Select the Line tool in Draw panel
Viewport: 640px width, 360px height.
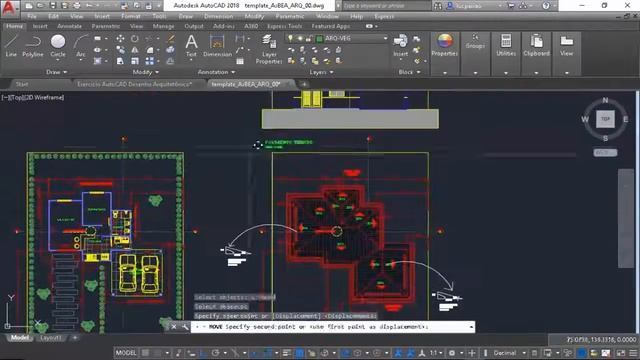tap(11, 45)
